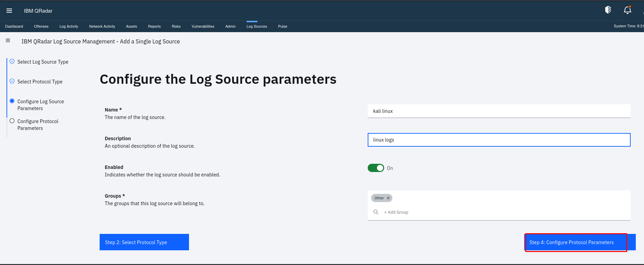Image resolution: width=644 pixels, height=265 pixels.
Task: Open the Network Activity tab
Action: [x=102, y=26]
